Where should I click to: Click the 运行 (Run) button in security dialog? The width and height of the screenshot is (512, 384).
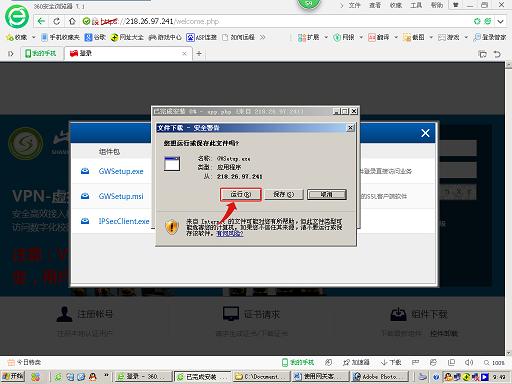click(241, 194)
